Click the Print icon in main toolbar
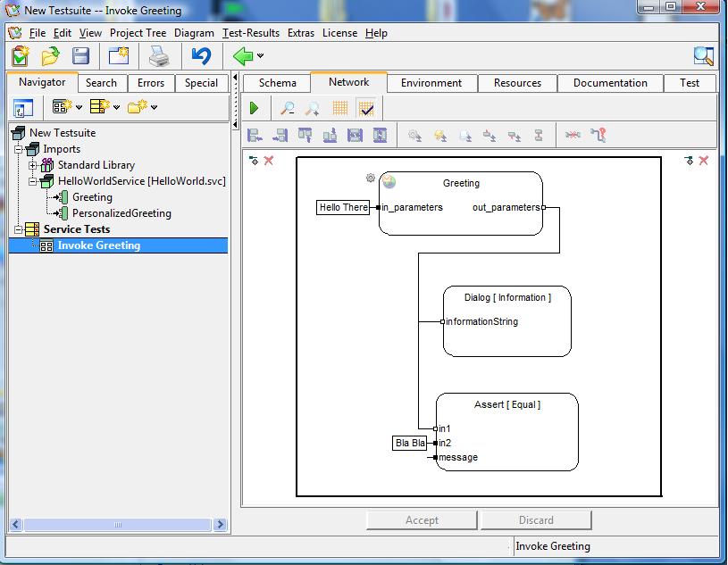The image size is (728, 565). click(x=159, y=56)
